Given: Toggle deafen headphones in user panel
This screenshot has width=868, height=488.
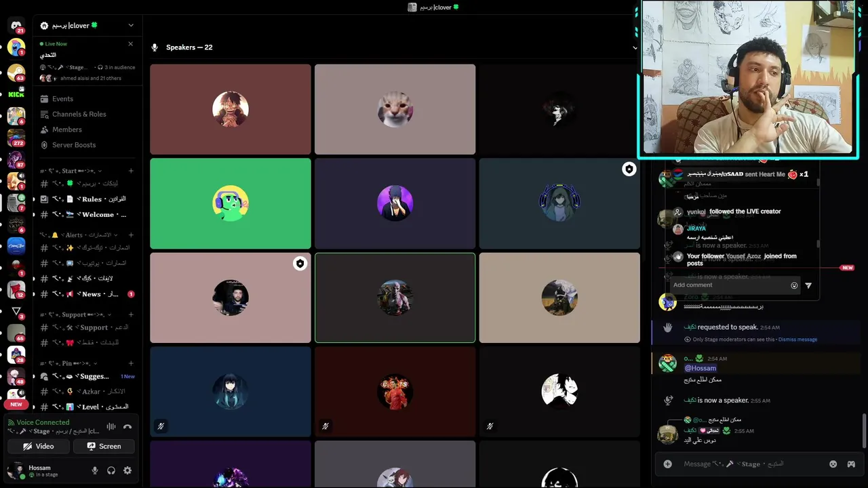Looking at the screenshot, I should [x=111, y=470].
